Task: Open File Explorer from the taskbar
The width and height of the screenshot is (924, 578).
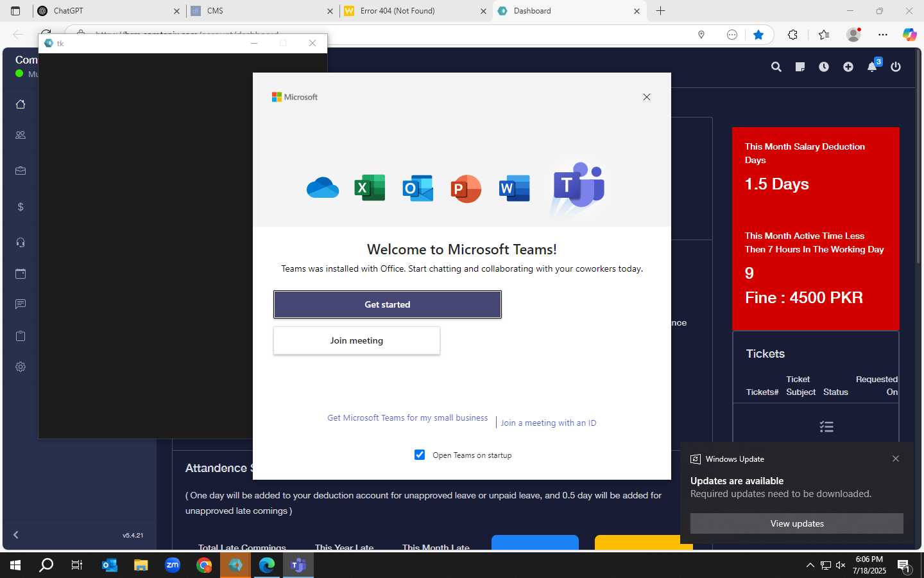Action: click(x=141, y=565)
